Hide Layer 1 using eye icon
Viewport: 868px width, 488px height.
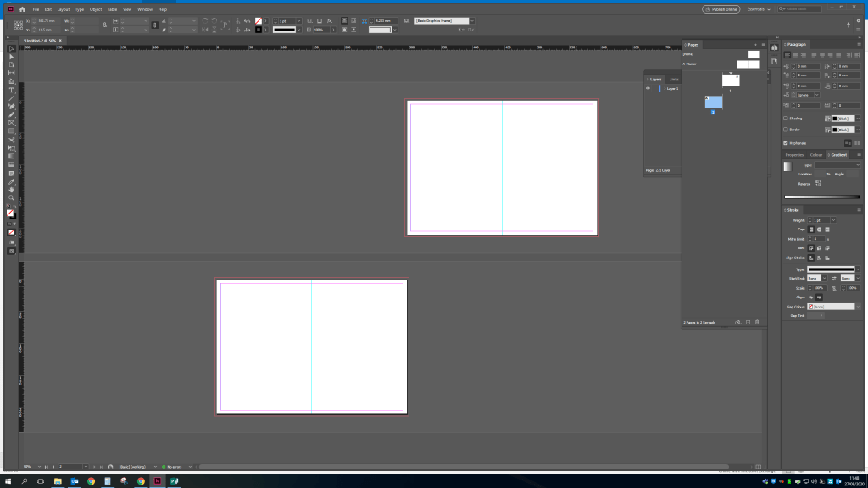pos(648,88)
